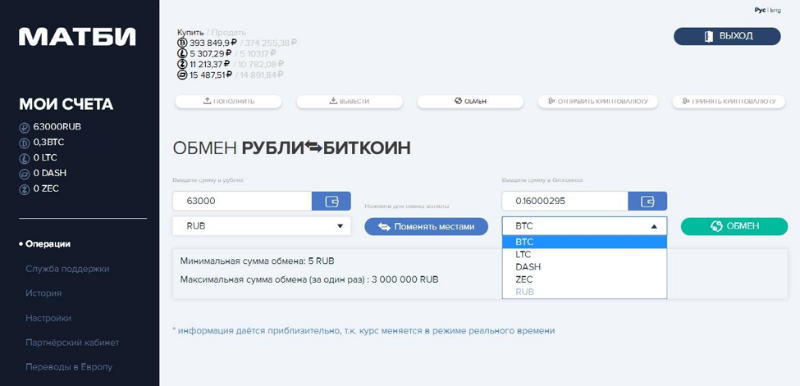The width and height of the screenshot is (800, 386).
Task: Click the 0,3BTC account balance
Action: pyautogui.click(x=48, y=142)
